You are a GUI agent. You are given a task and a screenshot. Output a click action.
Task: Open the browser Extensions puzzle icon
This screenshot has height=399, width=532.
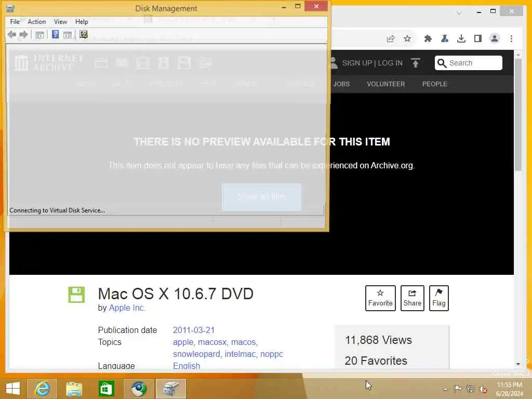click(x=428, y=38)
